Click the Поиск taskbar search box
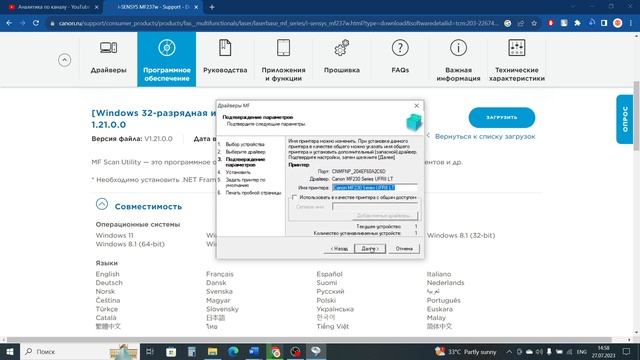 [80, 351]
